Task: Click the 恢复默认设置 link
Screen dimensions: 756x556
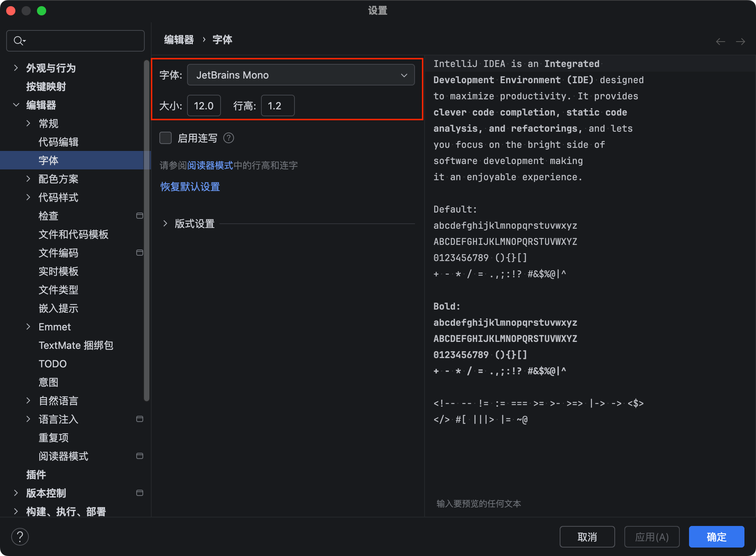Action: 190,187
